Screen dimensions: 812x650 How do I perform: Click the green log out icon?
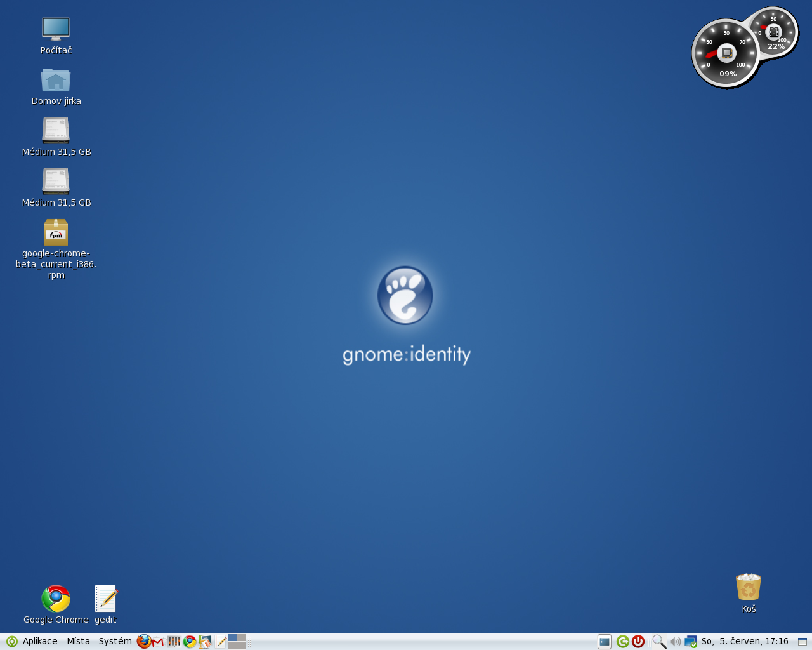click(x=622, y=642)
